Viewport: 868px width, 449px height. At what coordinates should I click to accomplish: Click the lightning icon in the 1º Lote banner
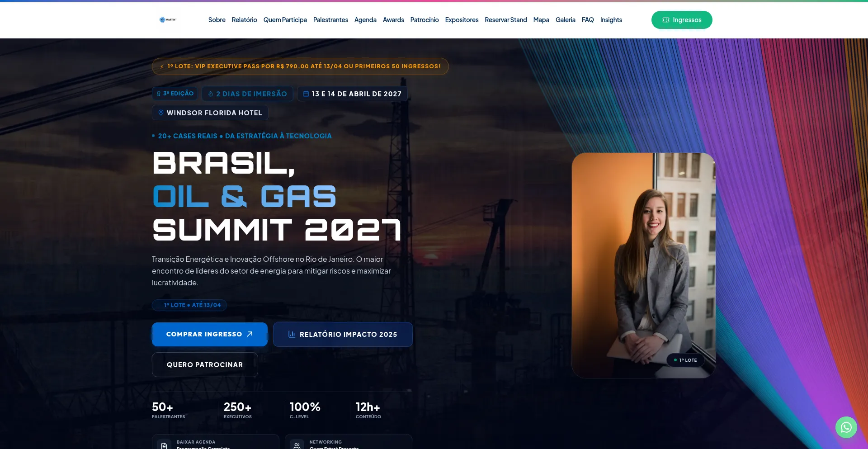pyautogui.click(x=162, y=66)
